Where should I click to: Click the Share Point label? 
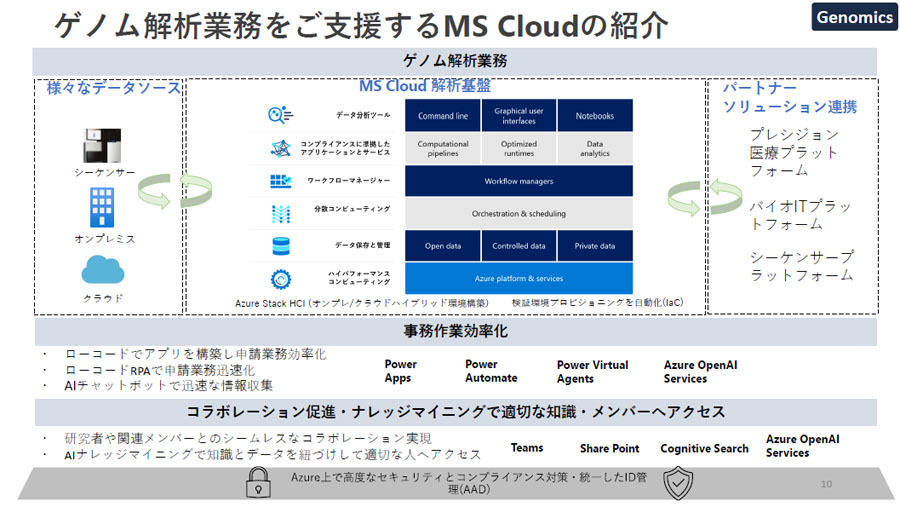(609, 448)
